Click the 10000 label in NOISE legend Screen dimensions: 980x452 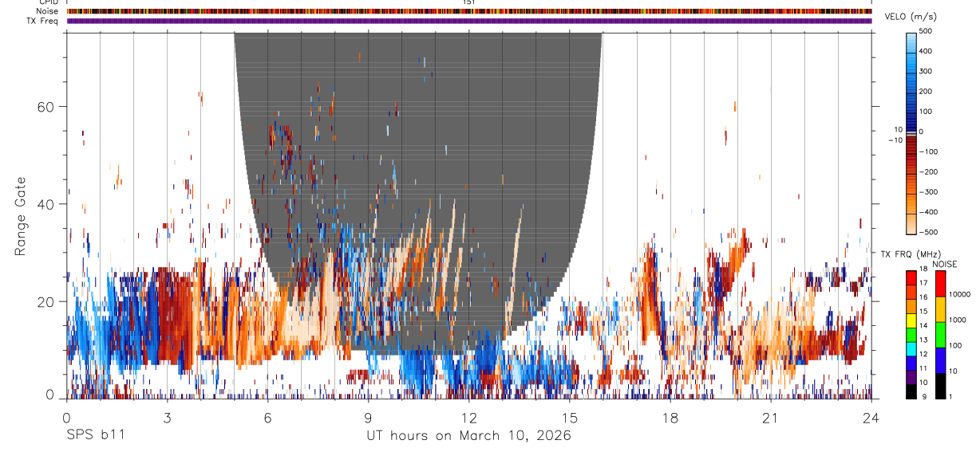click(958, 294)
